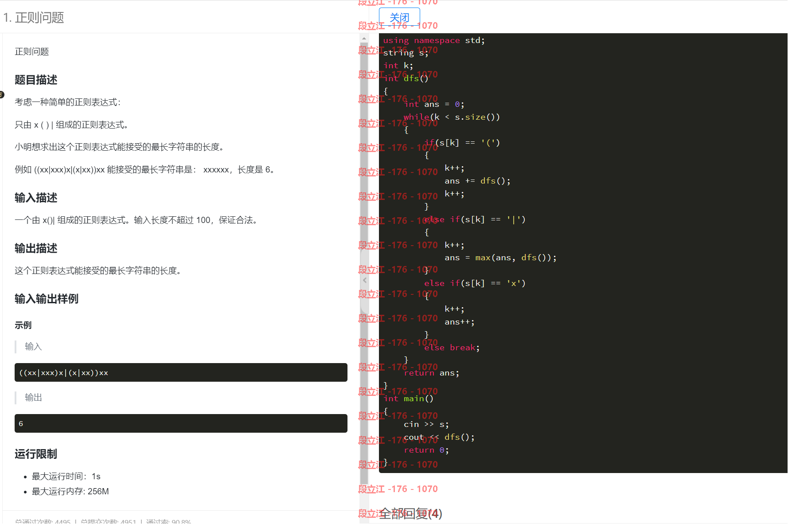Click the 'cin >> s;' code line

pos(426,424)
